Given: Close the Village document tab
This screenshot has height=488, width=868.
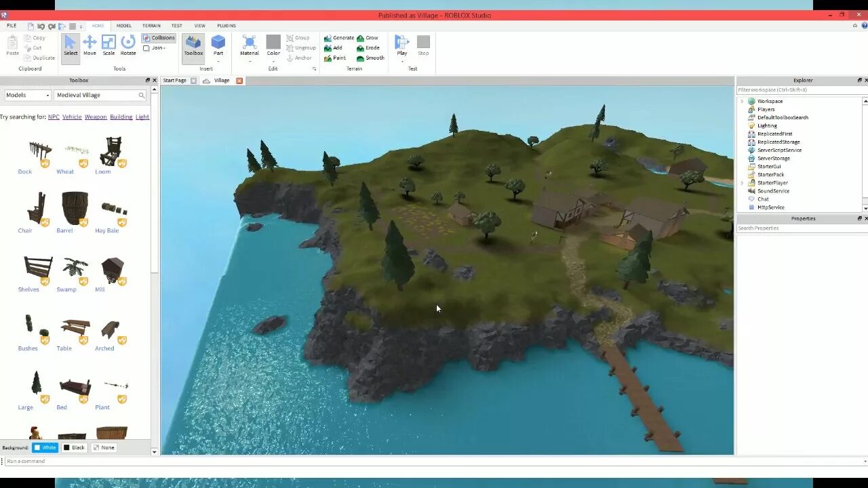Looking at the screenshot, I should (x=239, y=81).
